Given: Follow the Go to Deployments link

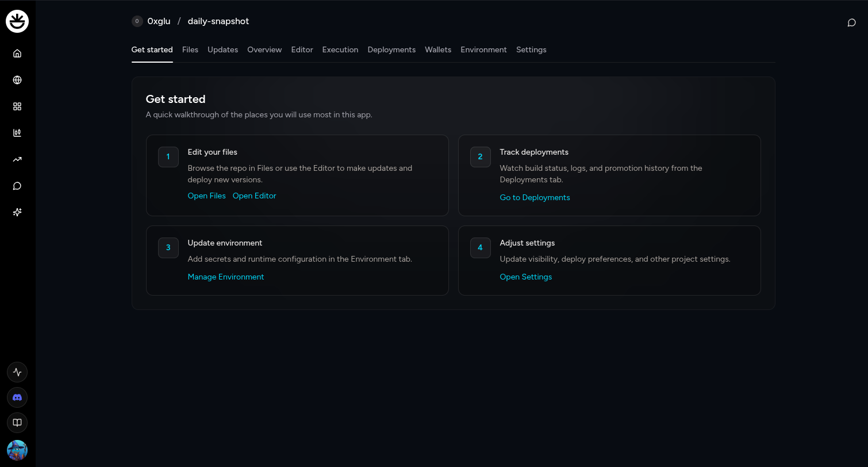Looking at the screenshot, I should [x=535, y=198].
